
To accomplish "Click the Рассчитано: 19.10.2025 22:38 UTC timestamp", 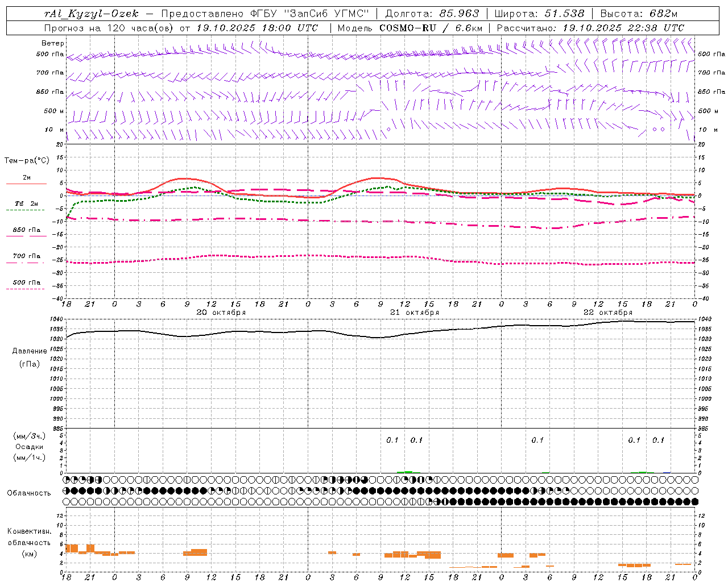I will tap(590, 28).
